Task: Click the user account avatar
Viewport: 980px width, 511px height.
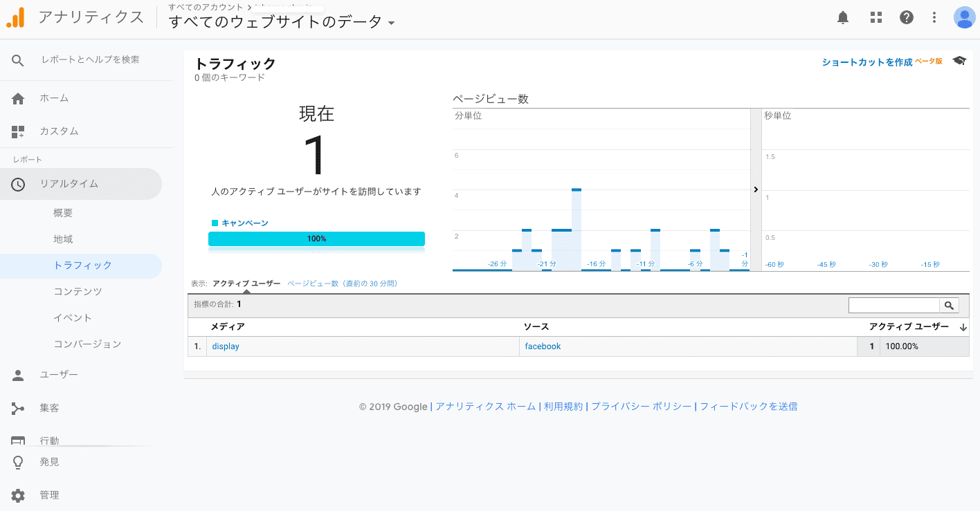Action: tap(963, 18)
